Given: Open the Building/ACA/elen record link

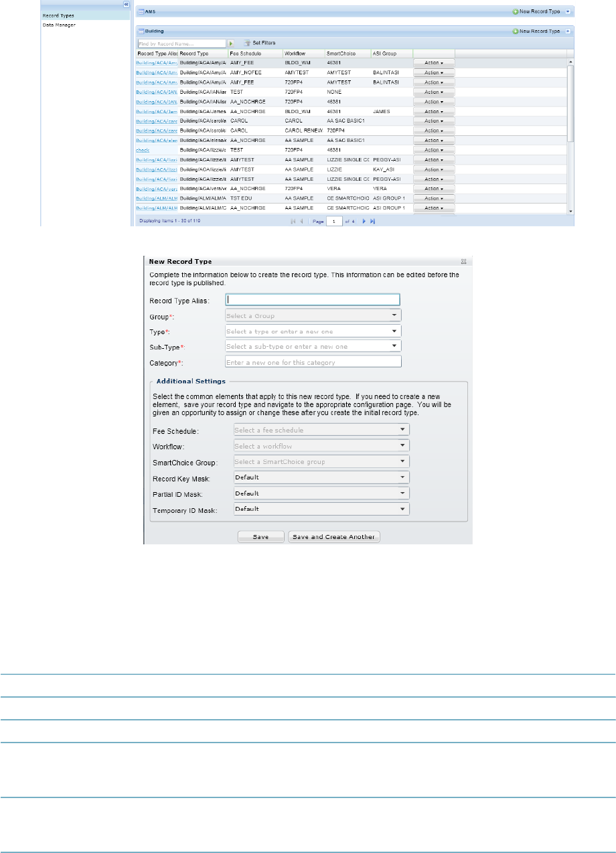Looking at the screenshot, I should point(157,141).
